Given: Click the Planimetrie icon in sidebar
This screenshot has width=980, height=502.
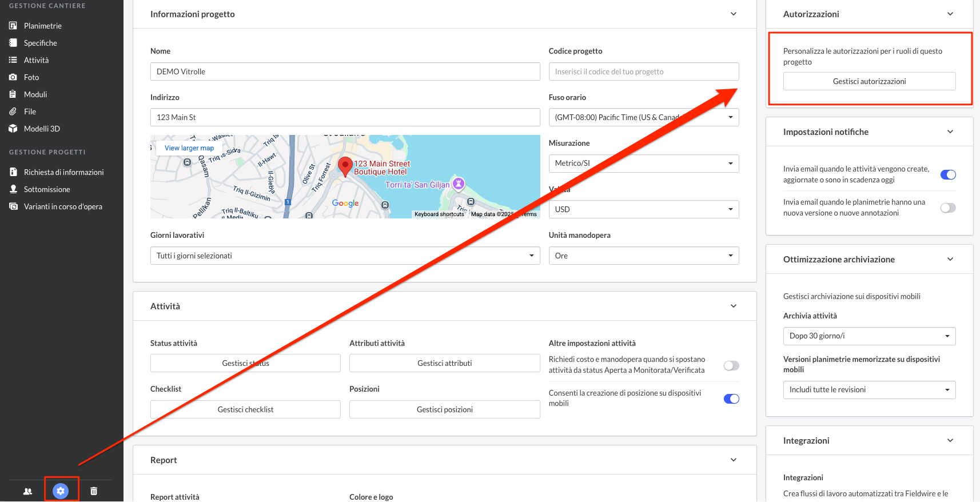Looking at the screenshot, I should tap(13, 26).
